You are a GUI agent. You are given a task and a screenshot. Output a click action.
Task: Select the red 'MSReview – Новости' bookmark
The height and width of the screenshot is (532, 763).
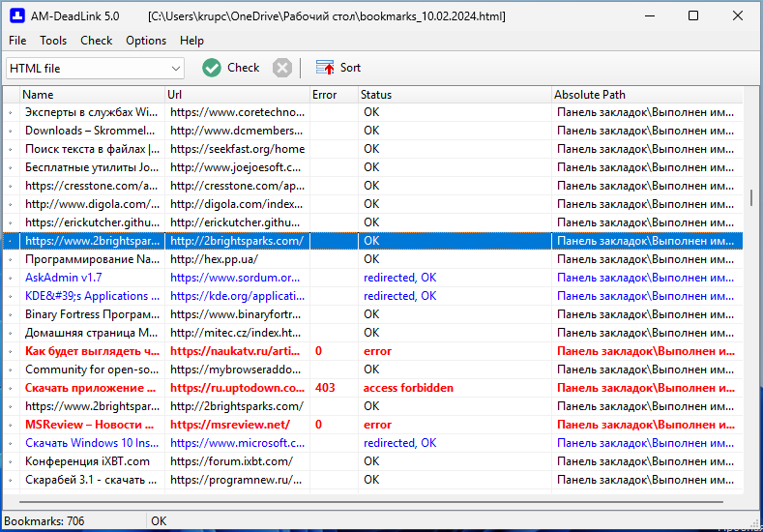[90, 425]
